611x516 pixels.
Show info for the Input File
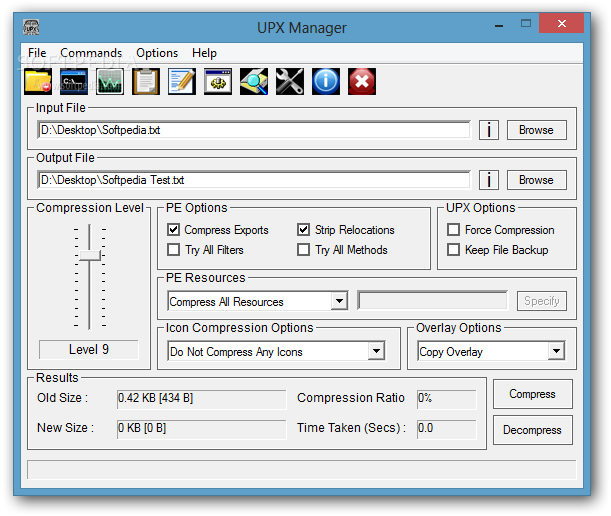[489, 130]
